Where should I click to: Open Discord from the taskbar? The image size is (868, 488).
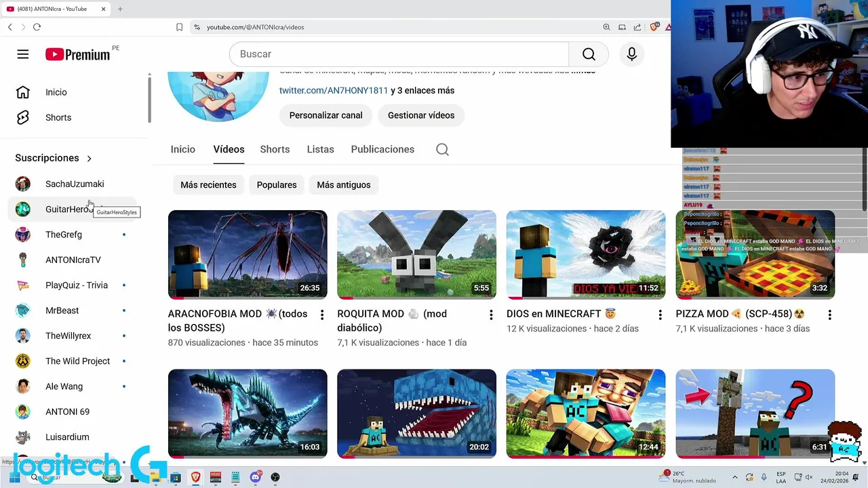256,477
